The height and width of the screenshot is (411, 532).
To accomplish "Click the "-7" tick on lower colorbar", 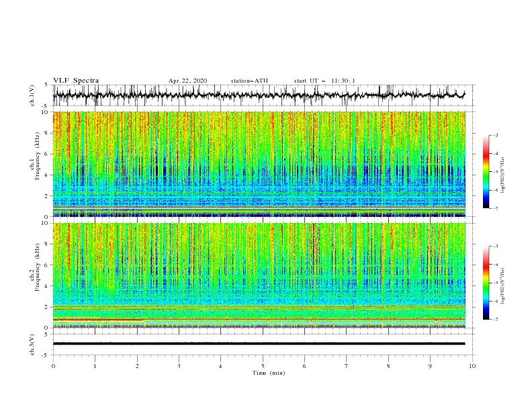I will [x=495, y=320].
